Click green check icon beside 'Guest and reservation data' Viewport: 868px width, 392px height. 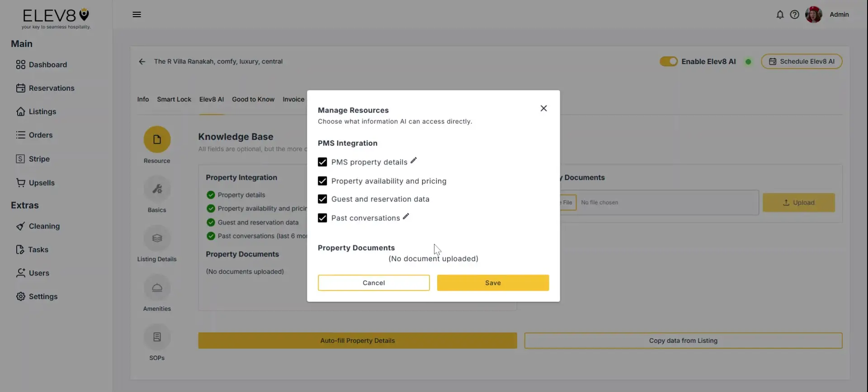click(211, 223)
